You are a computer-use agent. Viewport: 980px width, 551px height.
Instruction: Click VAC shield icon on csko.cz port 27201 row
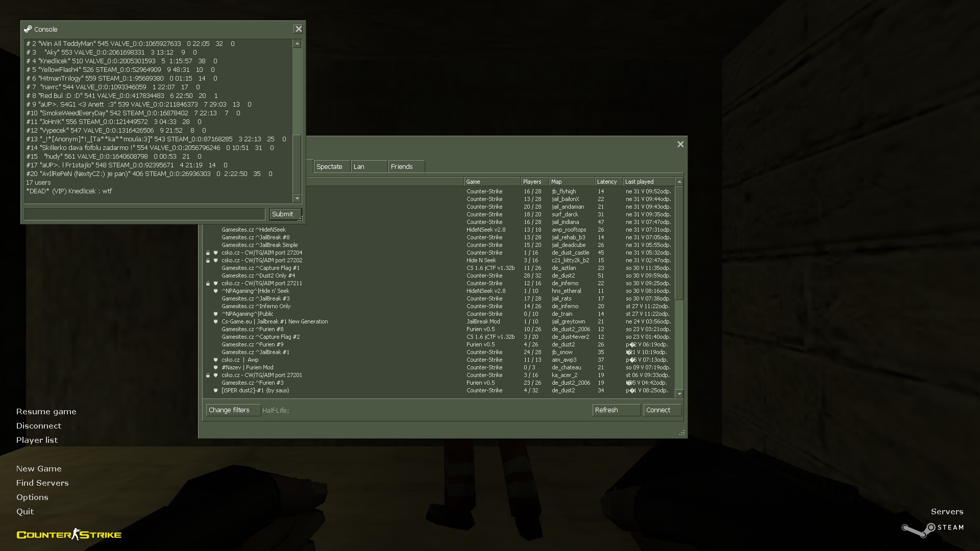coord(215,375)
